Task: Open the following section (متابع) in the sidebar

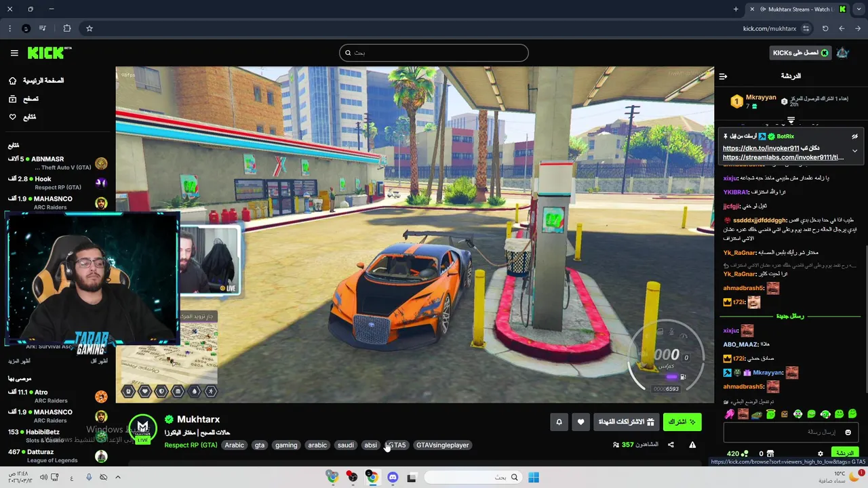Action: [22, 117]
